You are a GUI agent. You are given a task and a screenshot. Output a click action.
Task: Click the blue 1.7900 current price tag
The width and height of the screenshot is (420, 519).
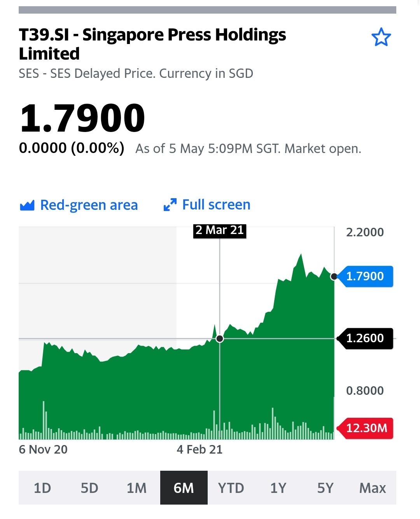pos(366,276)
